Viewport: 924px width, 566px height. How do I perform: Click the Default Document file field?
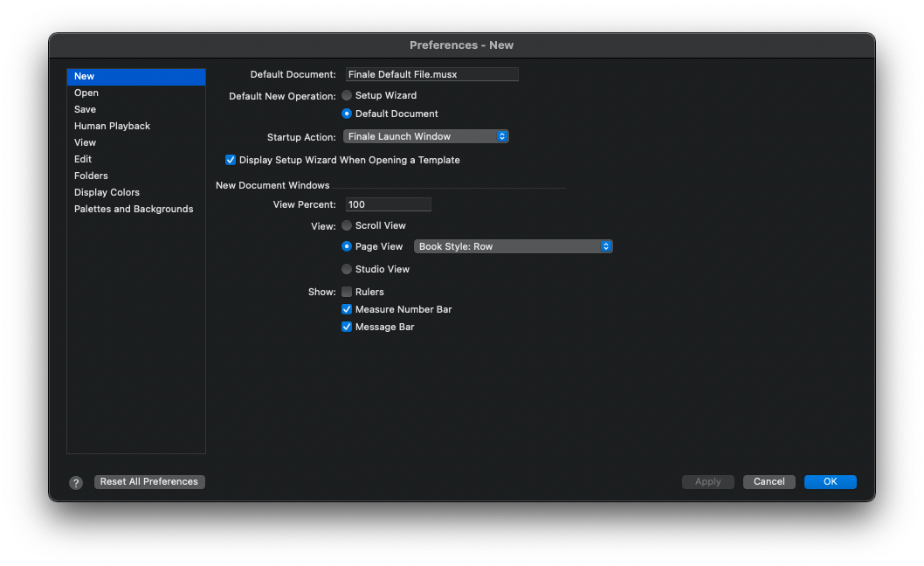(431, 74)
